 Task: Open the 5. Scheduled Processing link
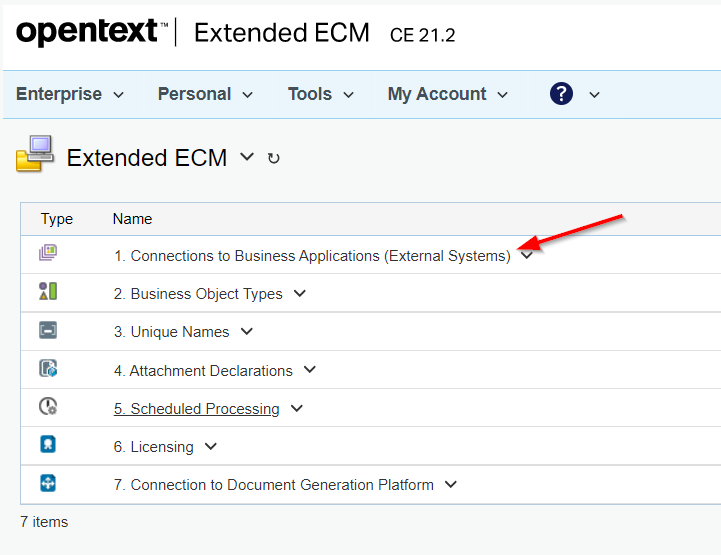pos(196,408)
